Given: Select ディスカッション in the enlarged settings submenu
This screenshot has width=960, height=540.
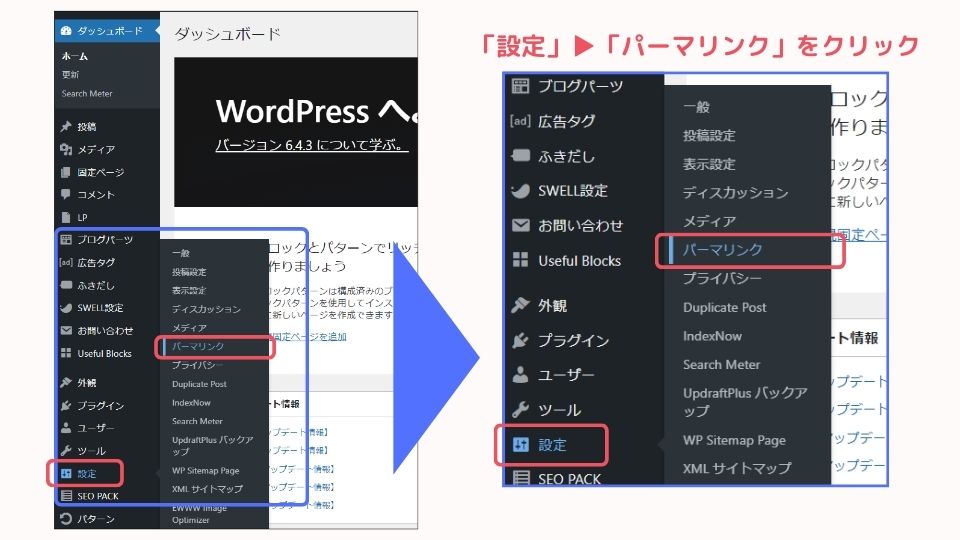Looking at the screenshot, I should click(735, 192).
